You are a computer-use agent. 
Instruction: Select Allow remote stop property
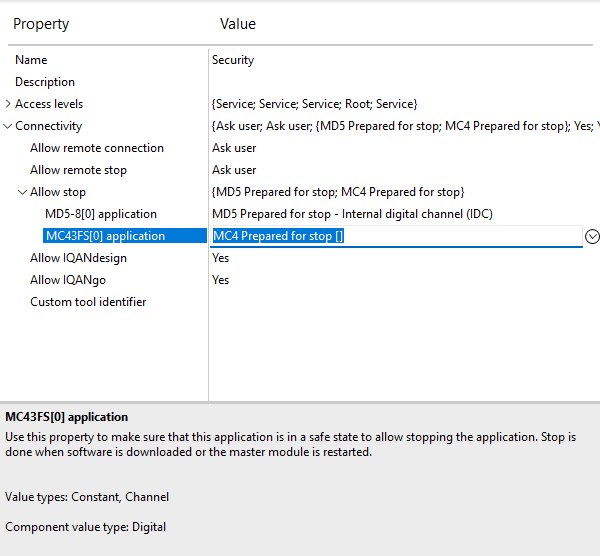pyautogui.click(x=78, y=170)
